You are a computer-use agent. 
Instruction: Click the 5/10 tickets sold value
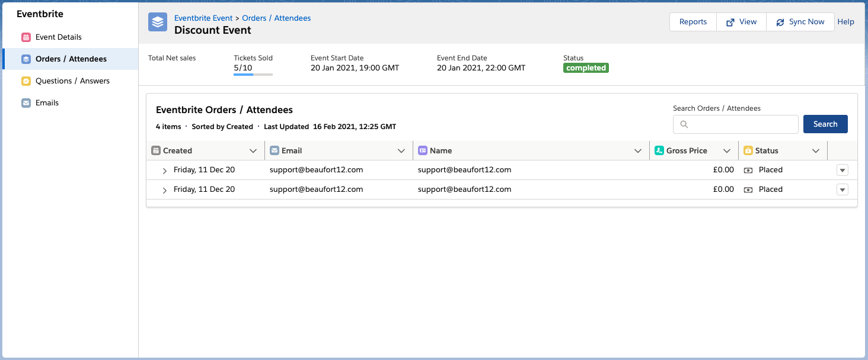(243, 68)
